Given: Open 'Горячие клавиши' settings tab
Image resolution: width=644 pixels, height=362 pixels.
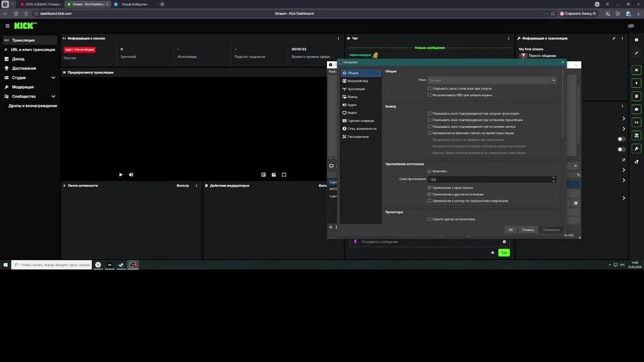Looking at the screenshot, I should [x=360, y=121].
